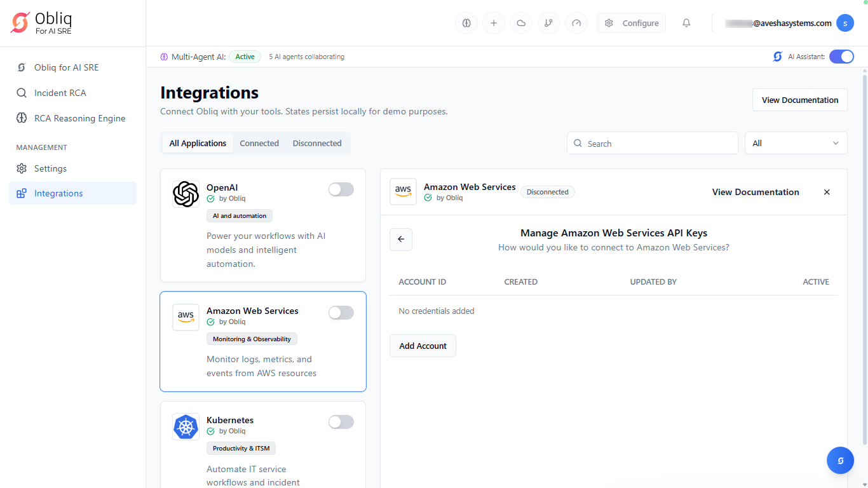Enable the Kubernetes integration toggle
Viewport: 868px width, 488px height.
(x=341, y=422)
